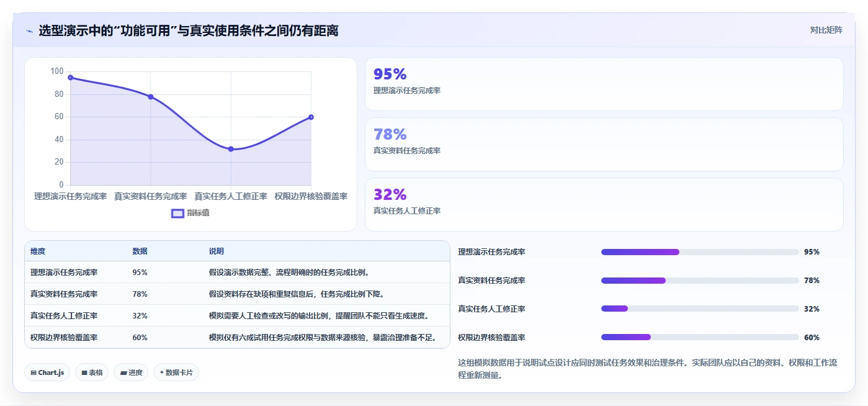Click the y-axis label 100 on chart

(57, 71)
